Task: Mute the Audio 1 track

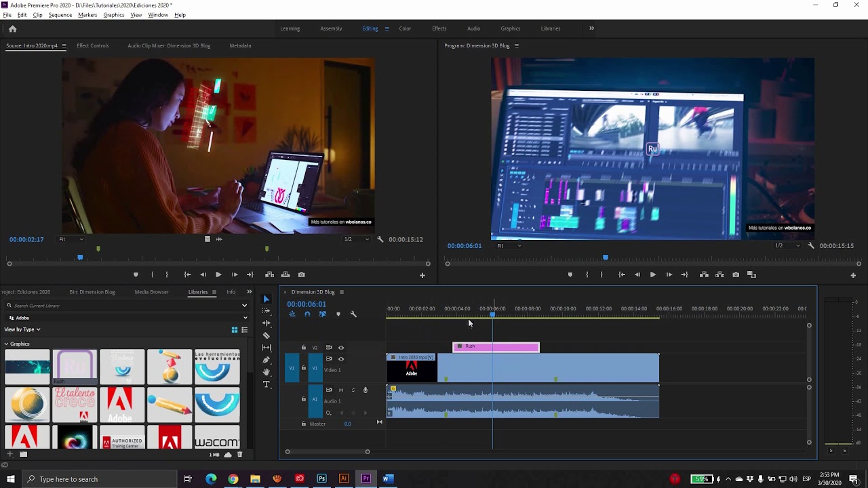Action: 341,390
